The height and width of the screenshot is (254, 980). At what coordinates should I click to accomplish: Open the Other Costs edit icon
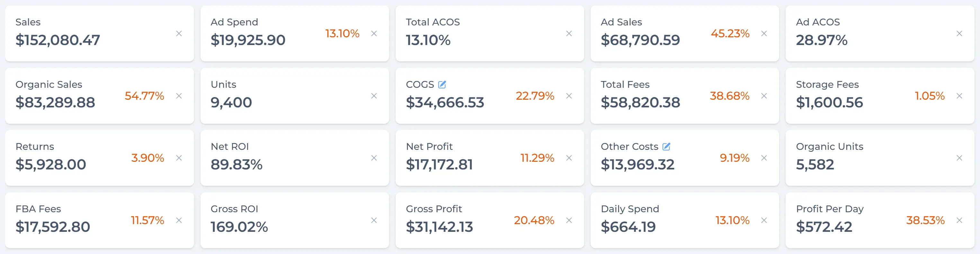[666, 147]
